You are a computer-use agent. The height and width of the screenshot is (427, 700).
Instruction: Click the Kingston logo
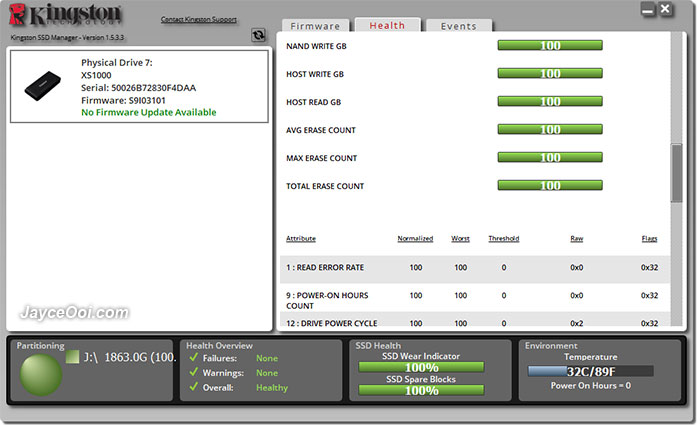[65, 15]
